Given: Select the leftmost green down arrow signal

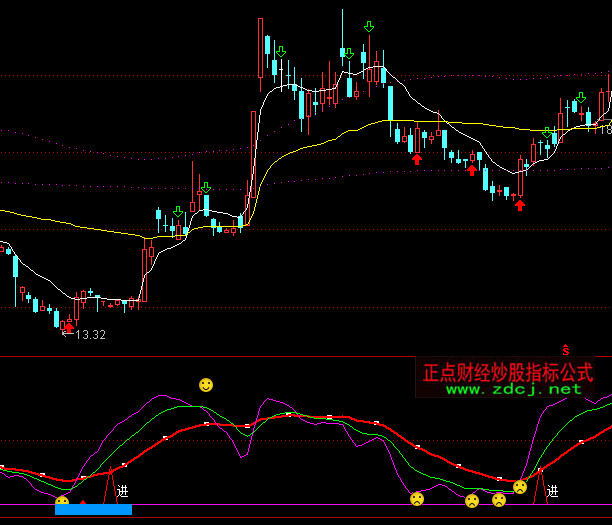Looking at the screenshot, I should click(178, 211).
